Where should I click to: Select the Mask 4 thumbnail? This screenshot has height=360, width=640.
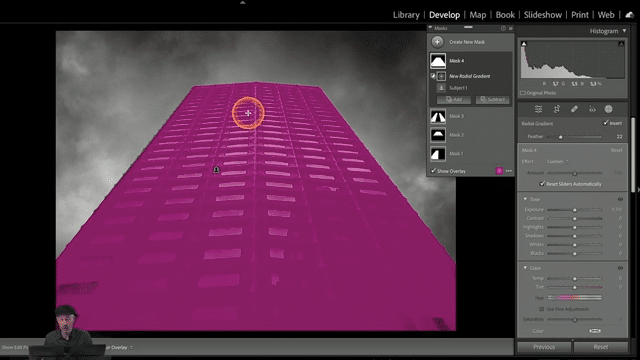pos(438,61)
